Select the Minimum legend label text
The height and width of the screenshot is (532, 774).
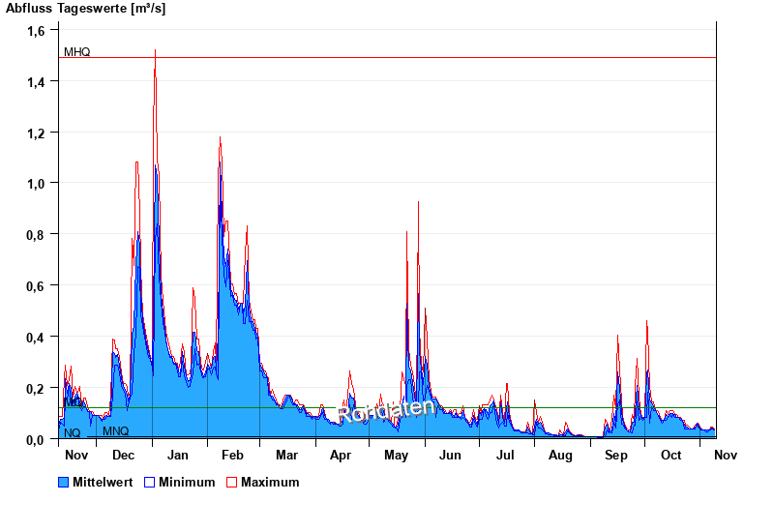pyautogui.click(x=187, y=482)
